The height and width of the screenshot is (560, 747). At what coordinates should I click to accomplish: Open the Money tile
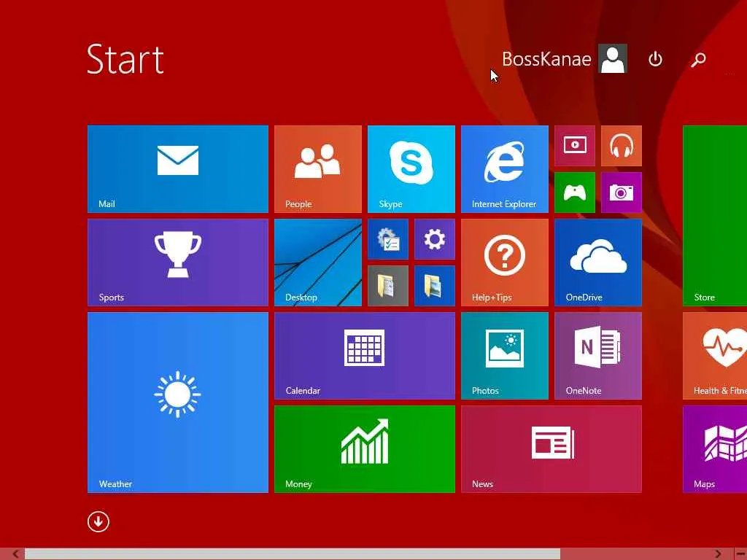(365, 449)
